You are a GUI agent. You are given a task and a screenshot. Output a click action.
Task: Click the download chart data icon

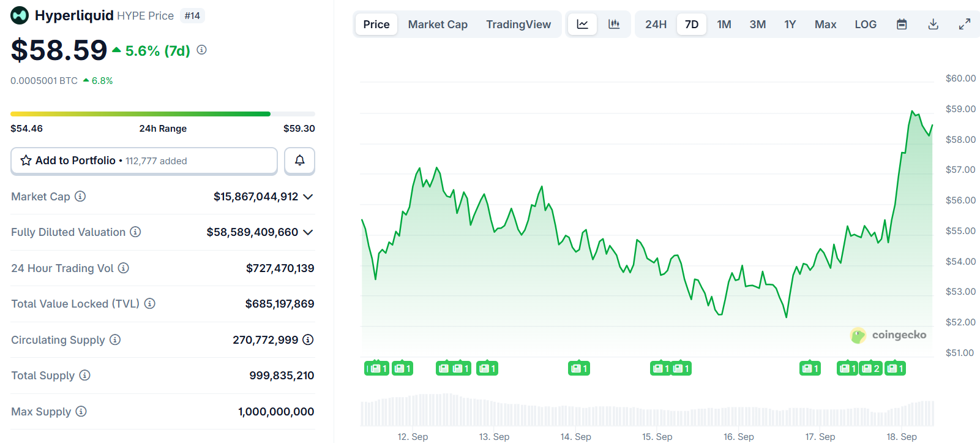(x=933, y=25)
